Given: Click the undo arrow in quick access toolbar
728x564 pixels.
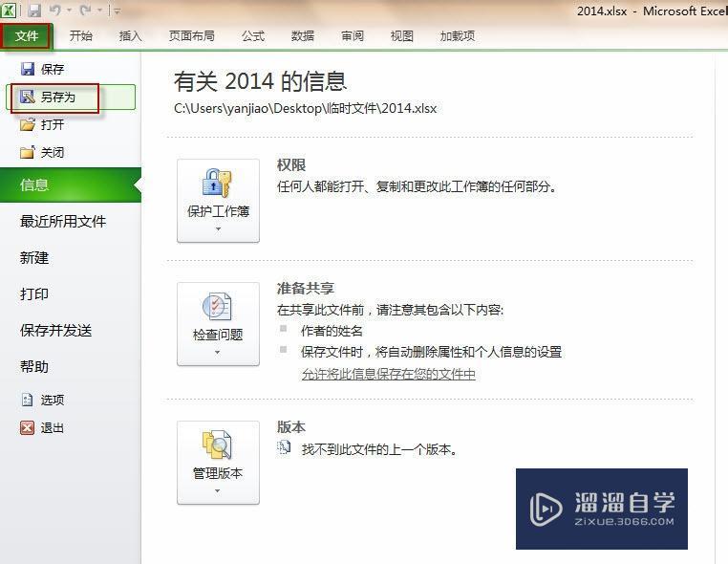Looking at the screenshot, I should [54, 11].
